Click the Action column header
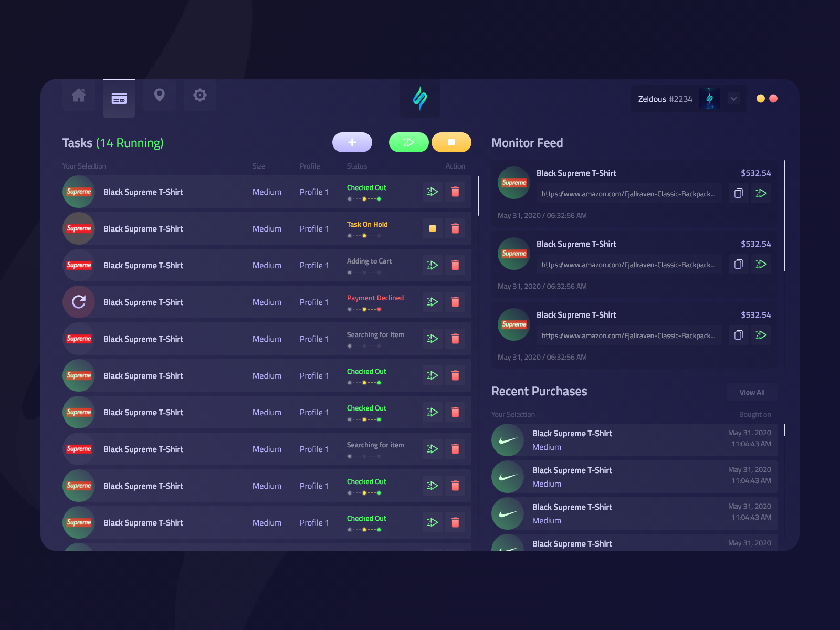This screenshot has height=630, width=840. coord(455,166)
